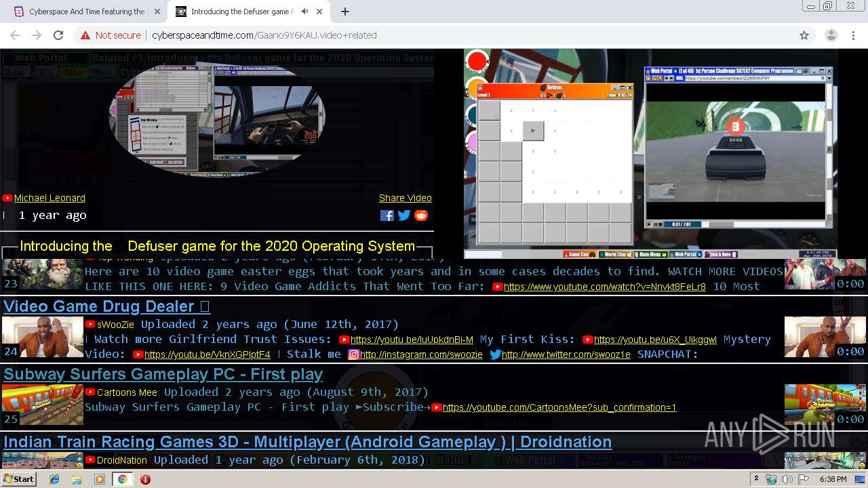Go forward in browser history
Screen dimensions: 868x488
click(x=37, y=35)
